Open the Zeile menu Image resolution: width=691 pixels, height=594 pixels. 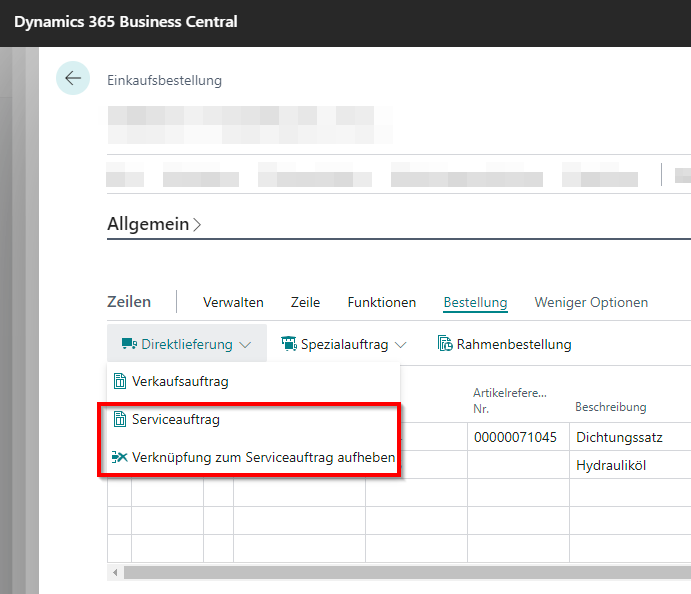pyautogui.click(x=305, y=302)
